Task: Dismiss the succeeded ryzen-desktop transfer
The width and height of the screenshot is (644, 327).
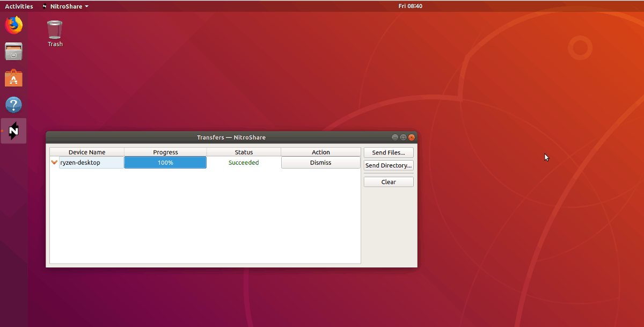Action: (x=320, y=162)
